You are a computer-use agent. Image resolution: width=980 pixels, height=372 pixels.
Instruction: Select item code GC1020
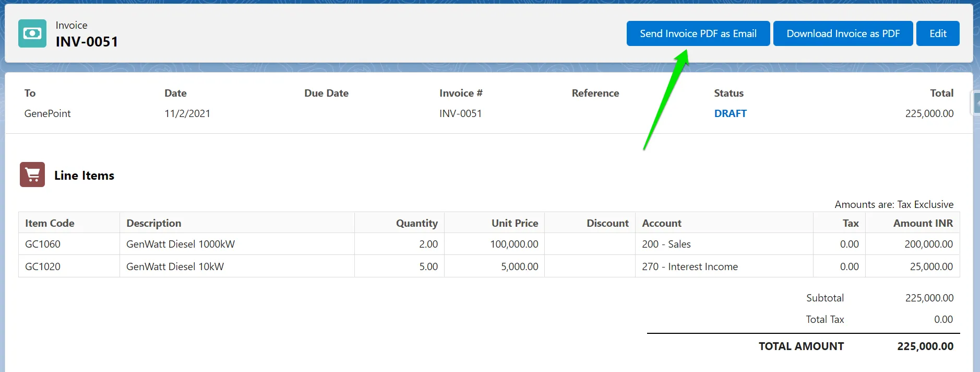[43, 266]
